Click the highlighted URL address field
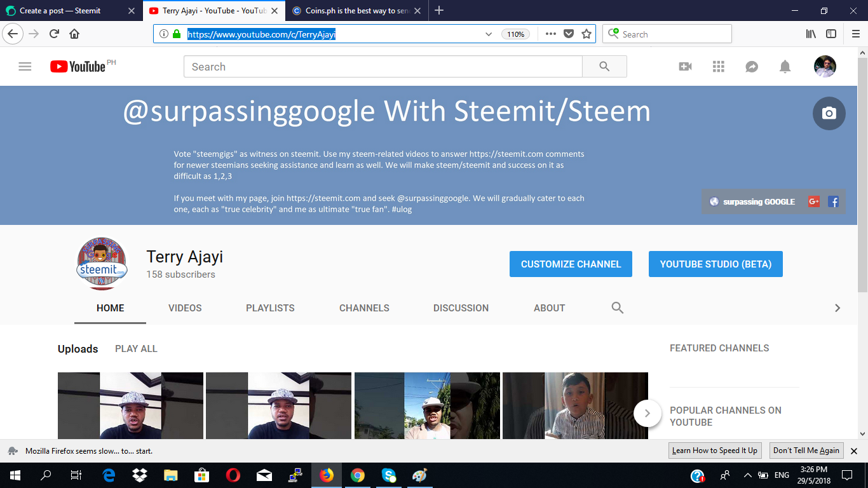 point(261,34)
